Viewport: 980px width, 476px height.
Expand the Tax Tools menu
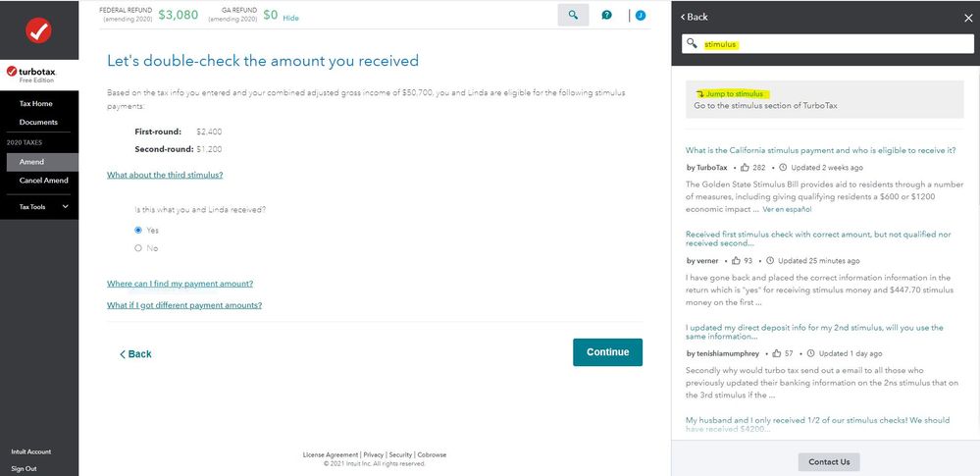[x=65, y=207]
